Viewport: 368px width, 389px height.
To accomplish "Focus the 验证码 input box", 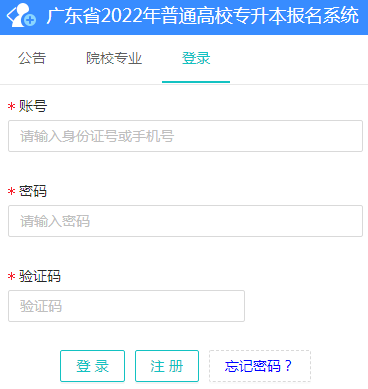I will click(126, 306).
